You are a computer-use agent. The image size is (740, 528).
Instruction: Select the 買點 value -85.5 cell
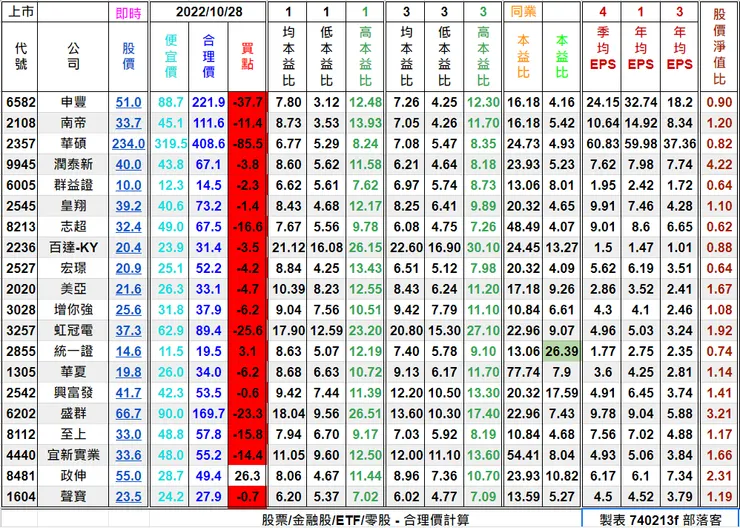(247, 144)
